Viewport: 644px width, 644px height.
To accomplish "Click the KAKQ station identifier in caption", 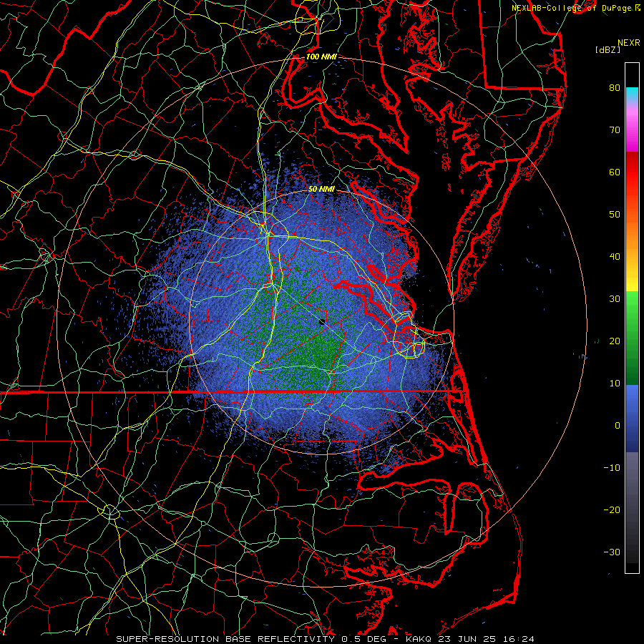I will coord(418,639).
